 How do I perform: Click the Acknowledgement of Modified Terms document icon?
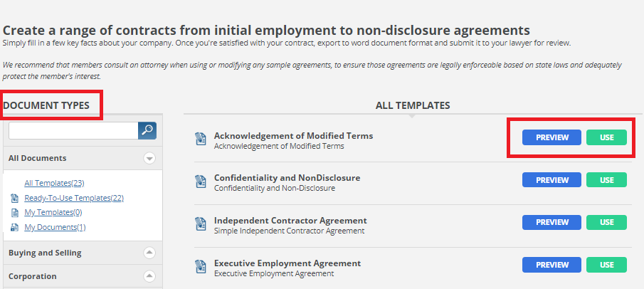click(x=201, y=139)
